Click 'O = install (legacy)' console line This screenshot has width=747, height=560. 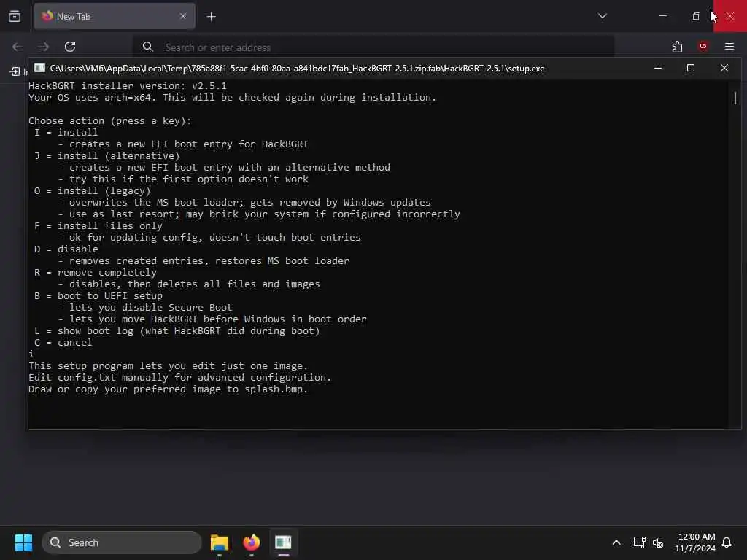(x=92, y=191)
